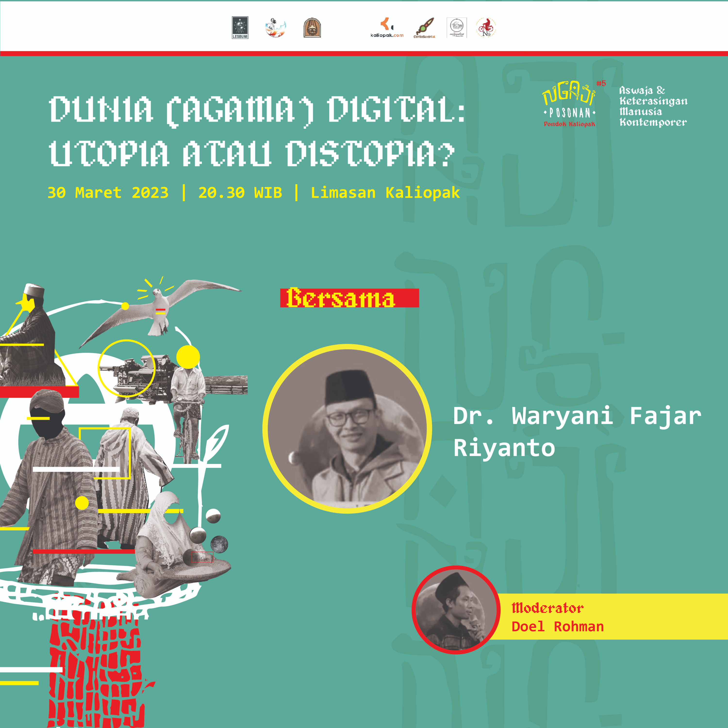Image resolution: width=728 pixels, height=728 pixels.
Task: Open the moderator's circular photo
Action: tap(455, 610)
